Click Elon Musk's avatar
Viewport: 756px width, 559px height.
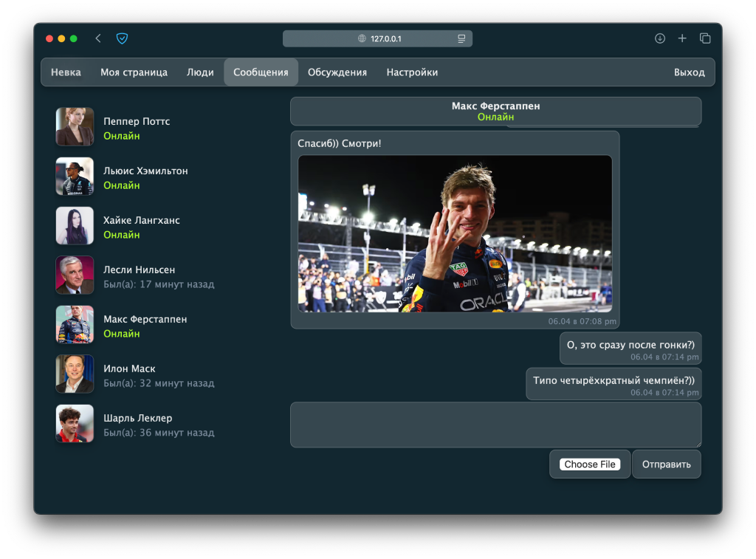75,374
